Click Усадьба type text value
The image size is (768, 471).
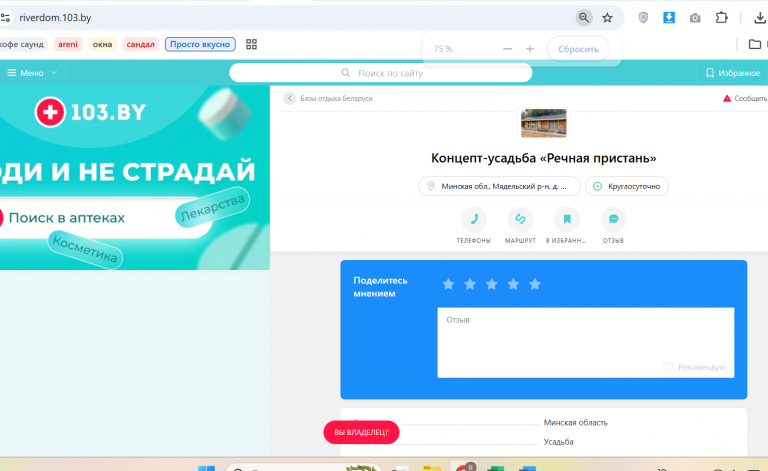558,442
